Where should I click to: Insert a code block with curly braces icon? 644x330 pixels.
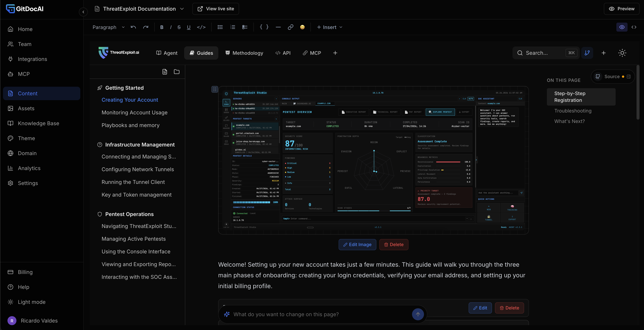pos(264,27)
